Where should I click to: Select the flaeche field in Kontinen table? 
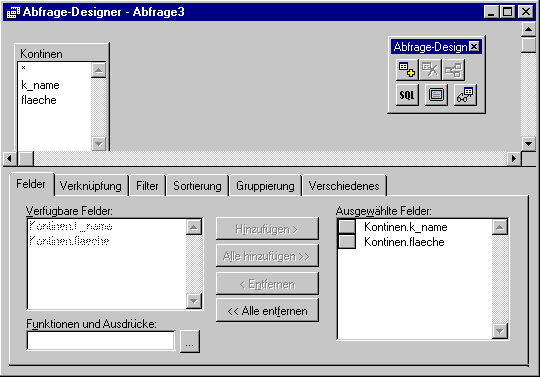pyautogui.click(x=39, y=100)
